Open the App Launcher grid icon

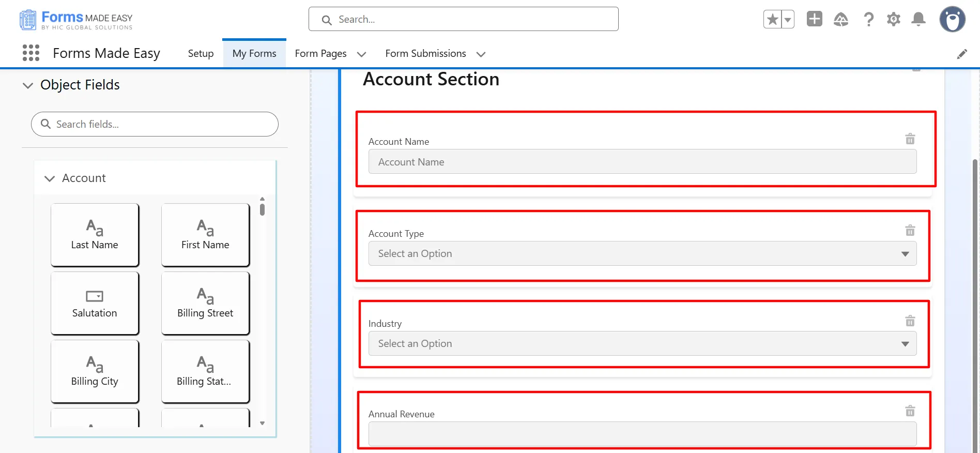(x=31, y=53)
